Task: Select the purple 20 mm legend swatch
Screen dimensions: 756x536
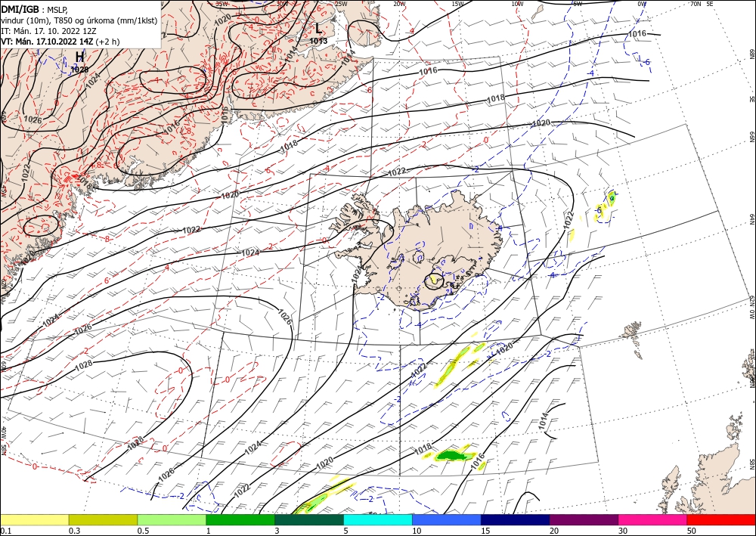Action: [x=584, y=519]
